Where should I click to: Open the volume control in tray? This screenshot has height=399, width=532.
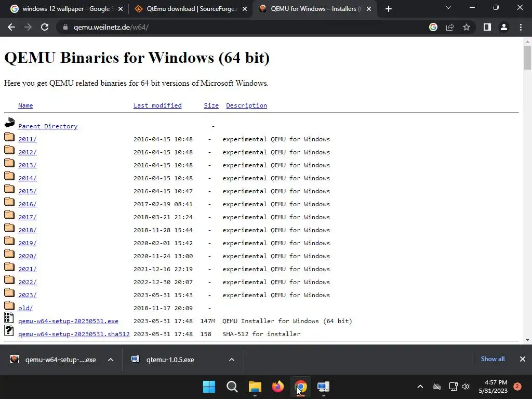pyautogui.click(x=465, y=387)
